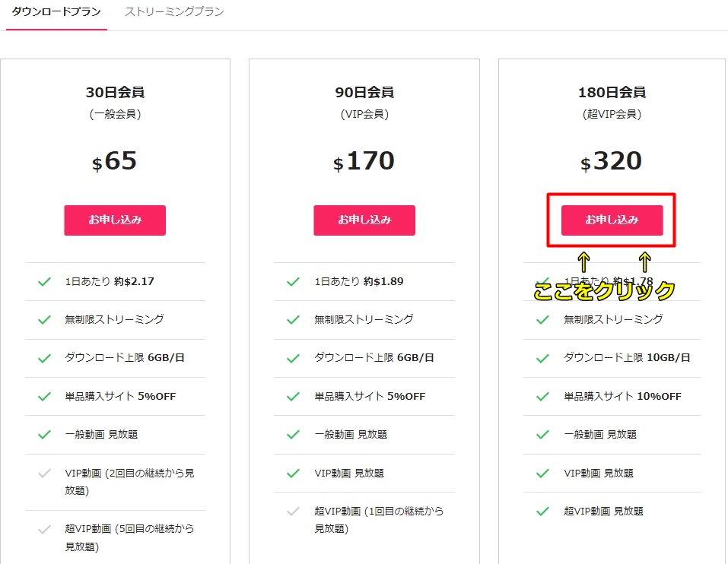Switch to the ストリーミングプラン tab
The height and width of the screenshot is (564, 728).
tap(174, 12)
